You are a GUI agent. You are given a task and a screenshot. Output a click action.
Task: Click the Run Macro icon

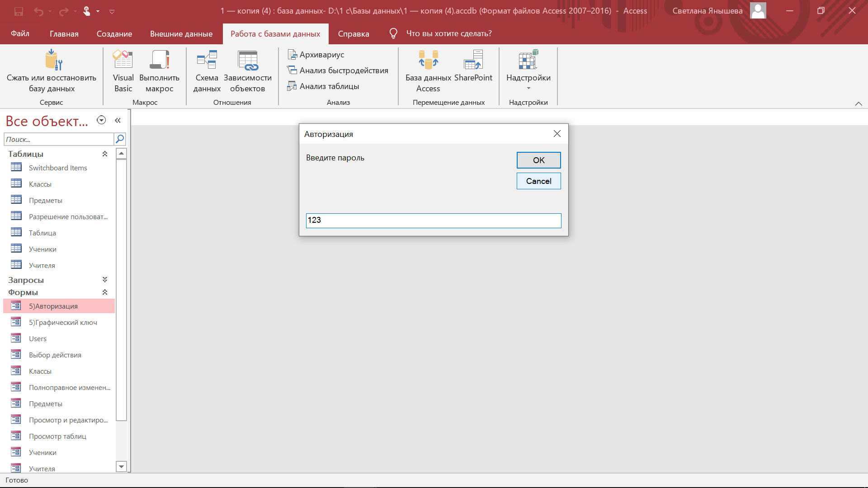click(159, 61)
